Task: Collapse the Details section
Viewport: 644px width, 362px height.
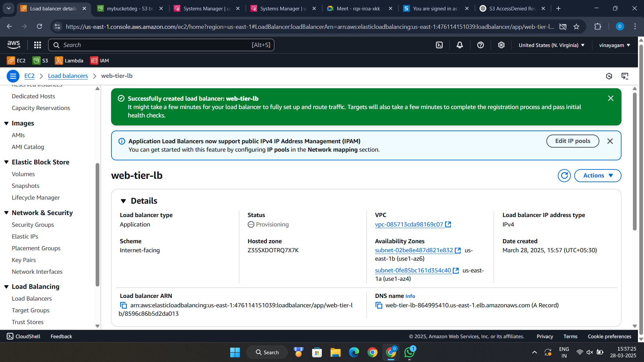Action: [123, 201]
